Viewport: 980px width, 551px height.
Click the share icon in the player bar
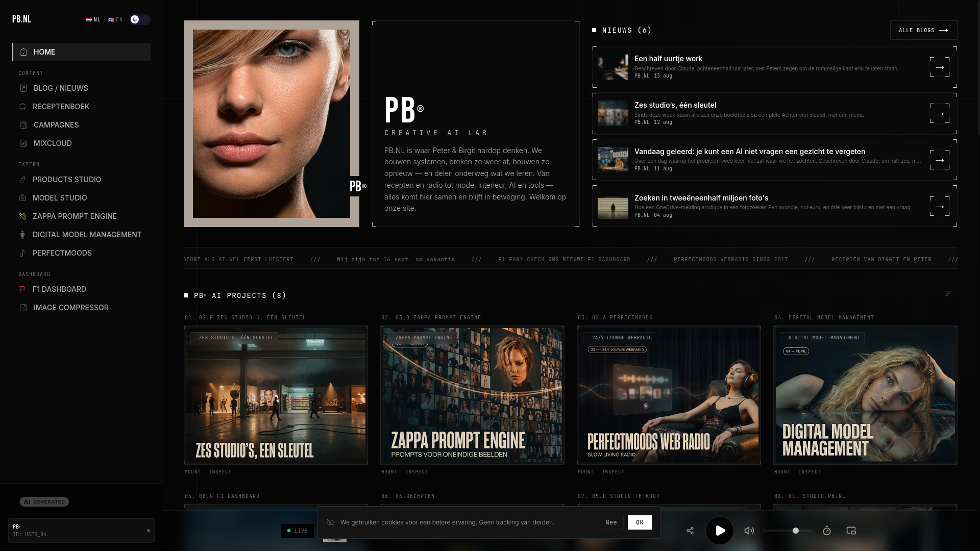(690, 531)
